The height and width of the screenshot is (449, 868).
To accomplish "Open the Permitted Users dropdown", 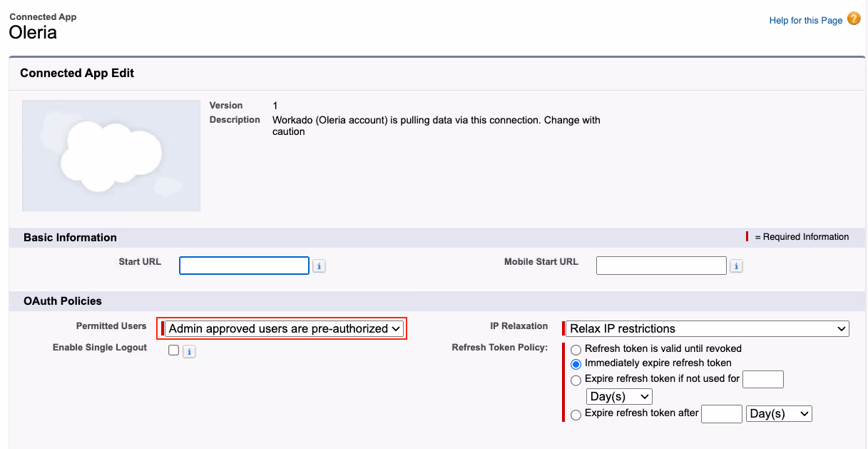I will (x=284, y=328).
